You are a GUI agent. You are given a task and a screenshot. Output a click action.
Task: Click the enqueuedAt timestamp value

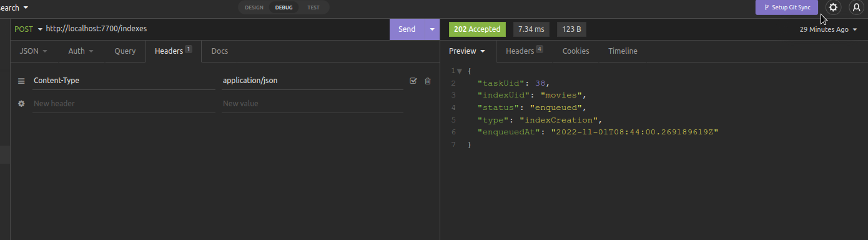[635, 132]
